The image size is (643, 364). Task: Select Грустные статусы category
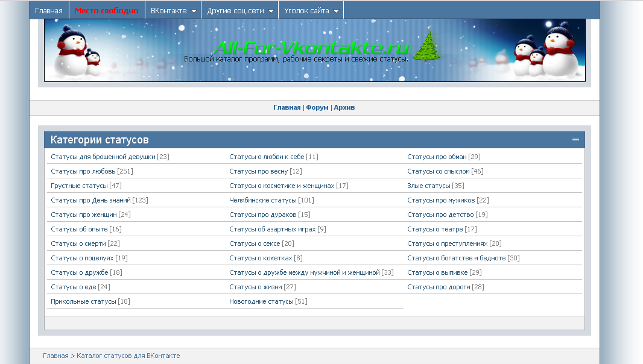click(x=79, y=186)
